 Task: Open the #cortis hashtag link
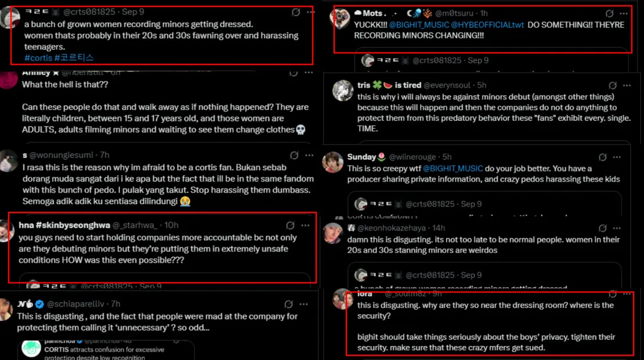pyautogui.click(x=38, y=57)
